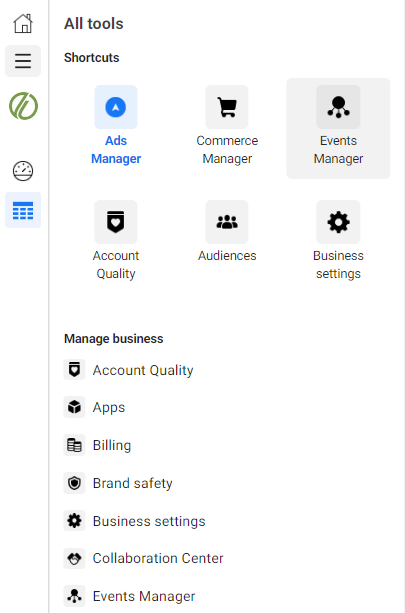
Task: Open Commerce Manager cart shortcut
Action: click(x=227, y=126)
